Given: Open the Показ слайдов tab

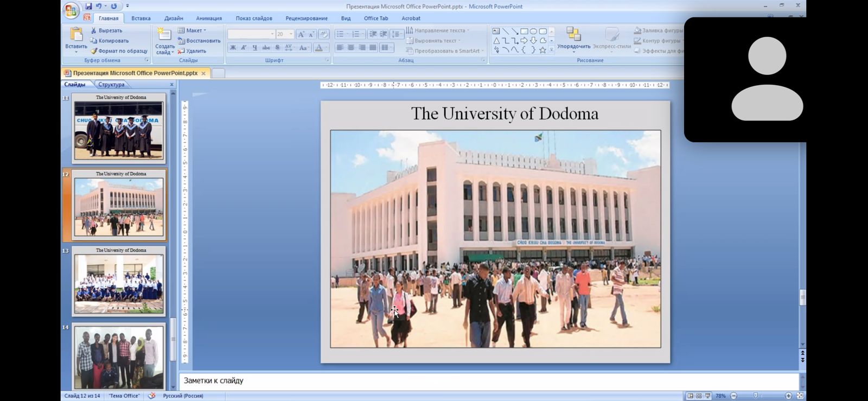Looking at the screenshot, I should (254, 18).
